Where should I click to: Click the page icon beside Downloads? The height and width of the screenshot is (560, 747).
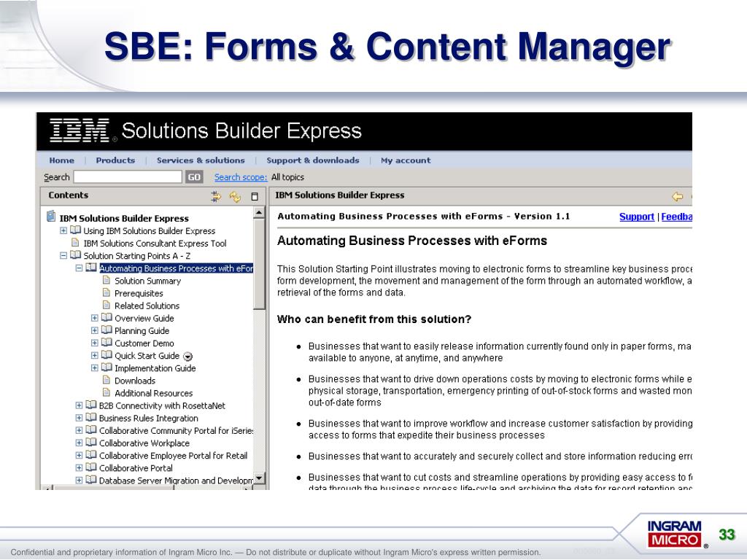click(x=107, y=379)
